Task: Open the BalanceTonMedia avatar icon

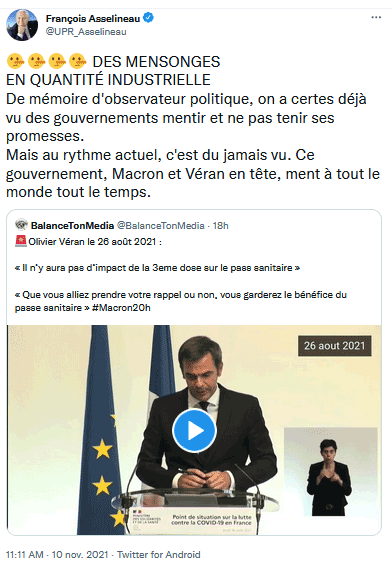Action: click(21, 225)
